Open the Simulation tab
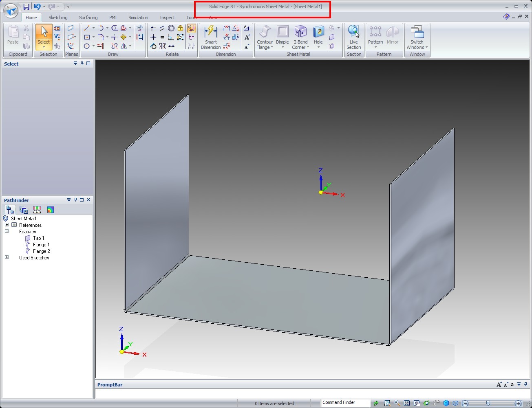The height and width of the screenshot is (408, 532). tap(138, 18)
